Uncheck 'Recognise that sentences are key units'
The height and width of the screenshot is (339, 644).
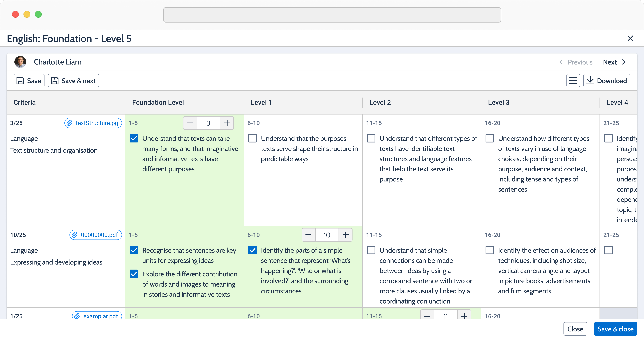click(134, 250)
